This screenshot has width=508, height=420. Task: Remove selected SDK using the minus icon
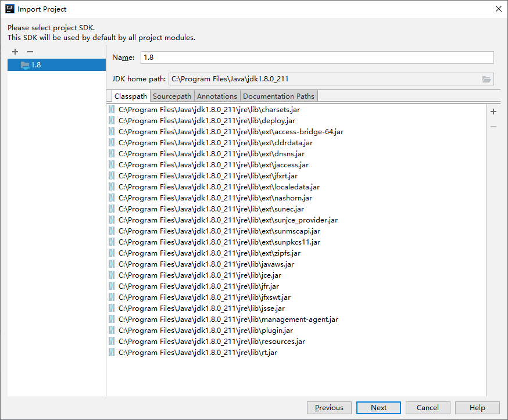pos(30,52)
